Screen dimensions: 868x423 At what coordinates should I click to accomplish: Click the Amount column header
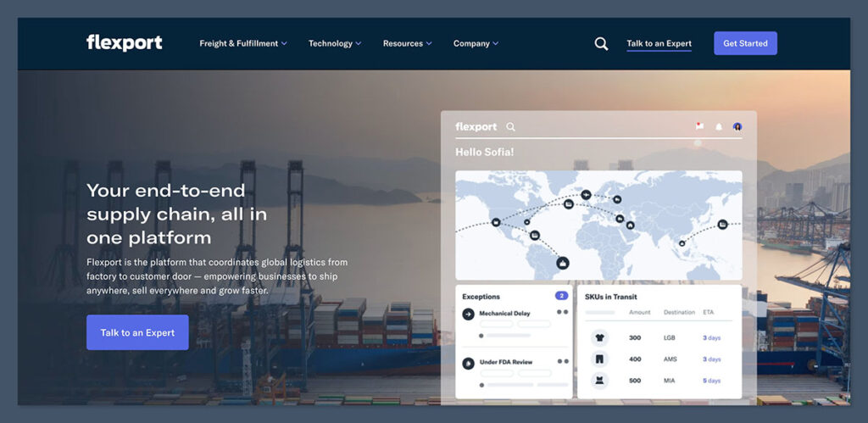coord(639,312)
